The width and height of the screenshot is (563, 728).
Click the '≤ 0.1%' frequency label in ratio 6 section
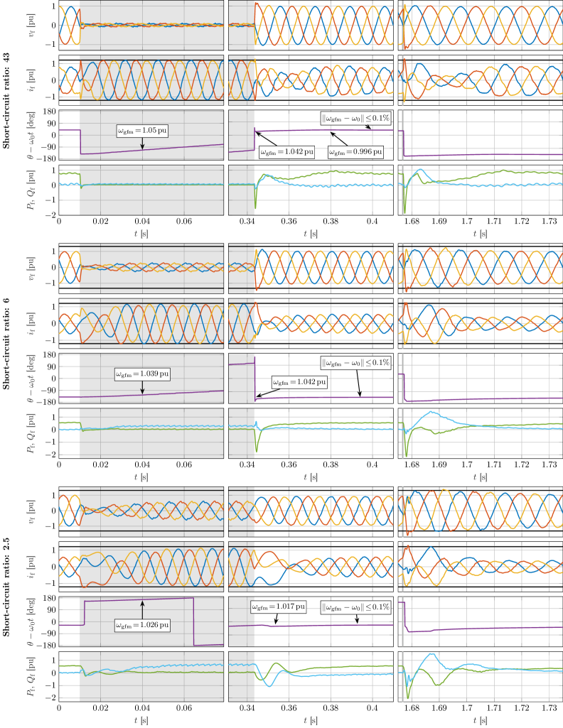[355, 363]
